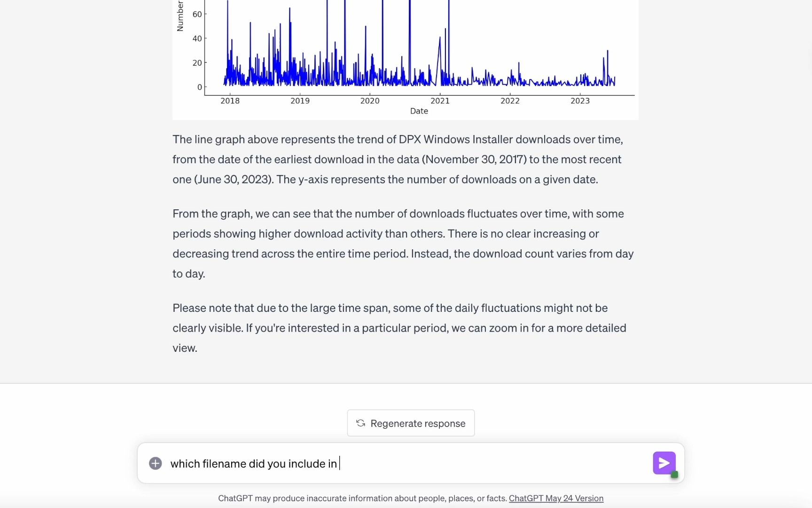Send the message with purple arrow button
The image size is (812, 508).
click(x=664, y=463)
